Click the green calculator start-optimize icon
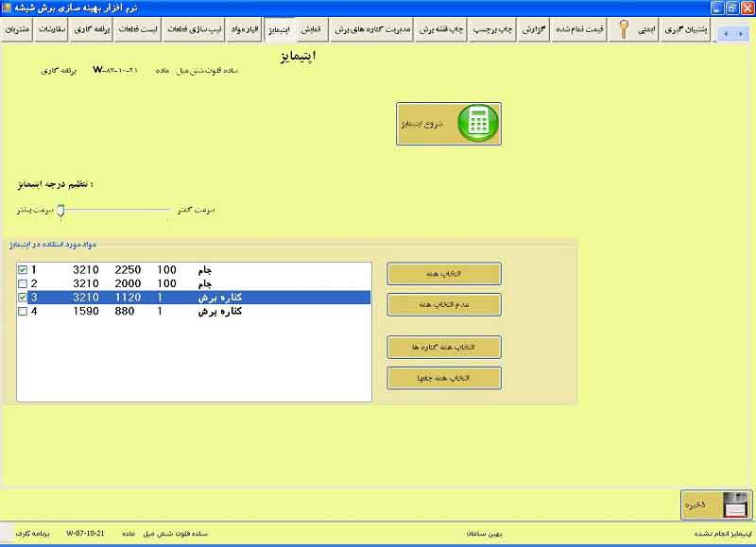Viewport: 756px width, 547px height. 478,124
